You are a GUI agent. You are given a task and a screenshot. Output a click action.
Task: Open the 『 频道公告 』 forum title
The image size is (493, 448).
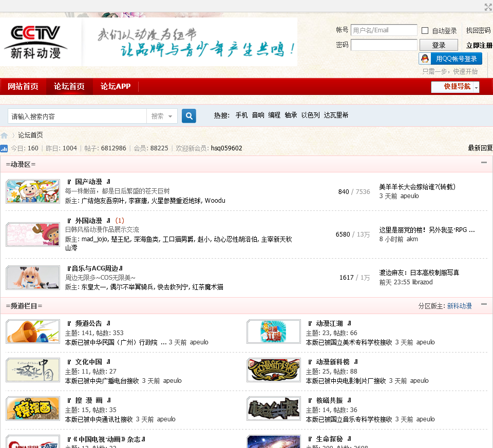coord(88,324)
